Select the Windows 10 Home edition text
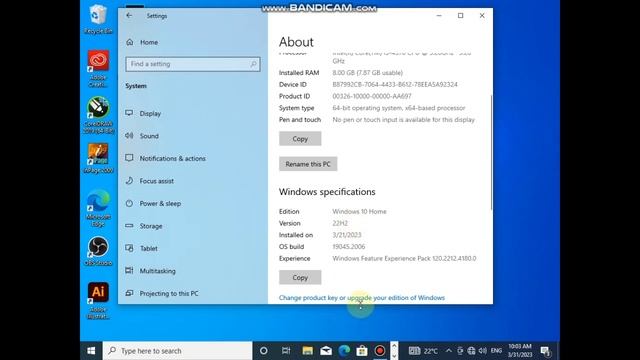 point(359,211)
